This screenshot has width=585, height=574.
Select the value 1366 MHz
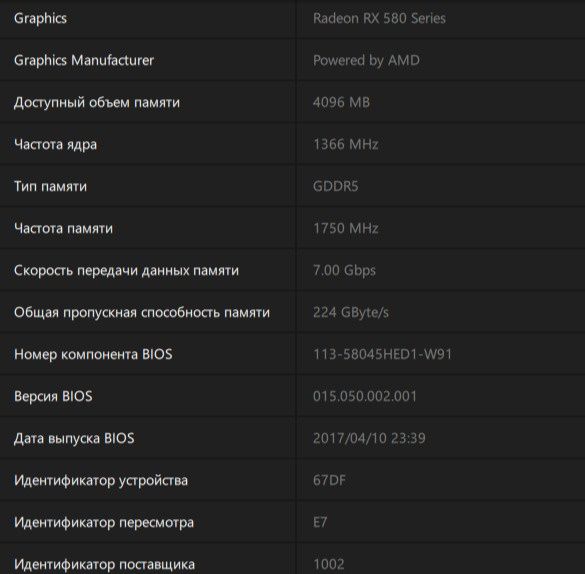pyautogui.click(x=346, y=144)
